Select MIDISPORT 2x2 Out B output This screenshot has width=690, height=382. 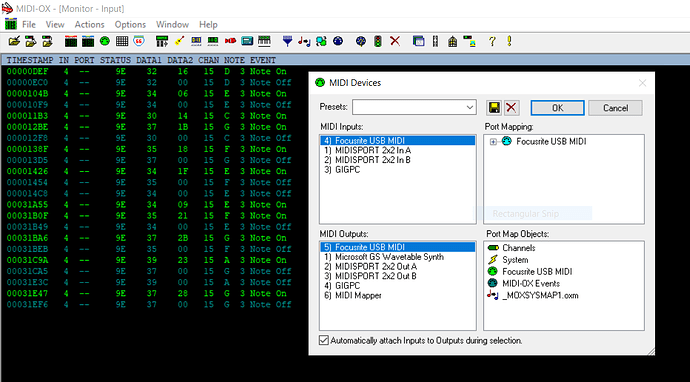(398, 276)
